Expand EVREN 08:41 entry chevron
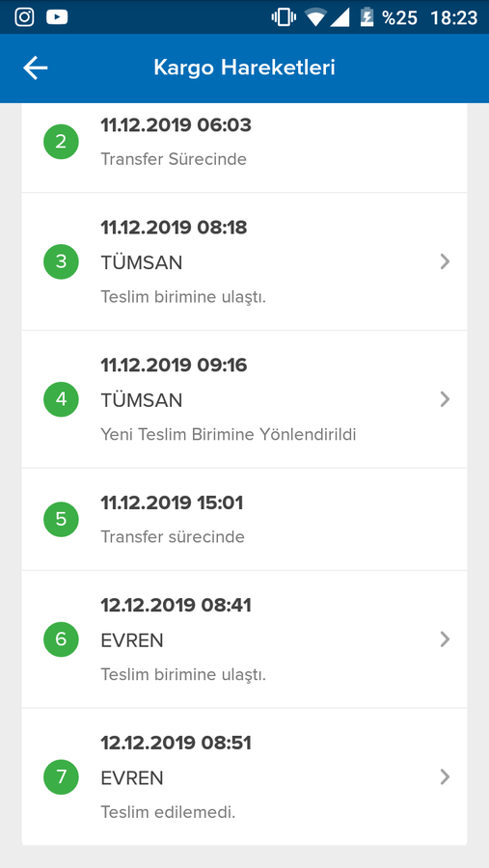The height and width of the screenshot is (868, 489). [x=445, y=639]
